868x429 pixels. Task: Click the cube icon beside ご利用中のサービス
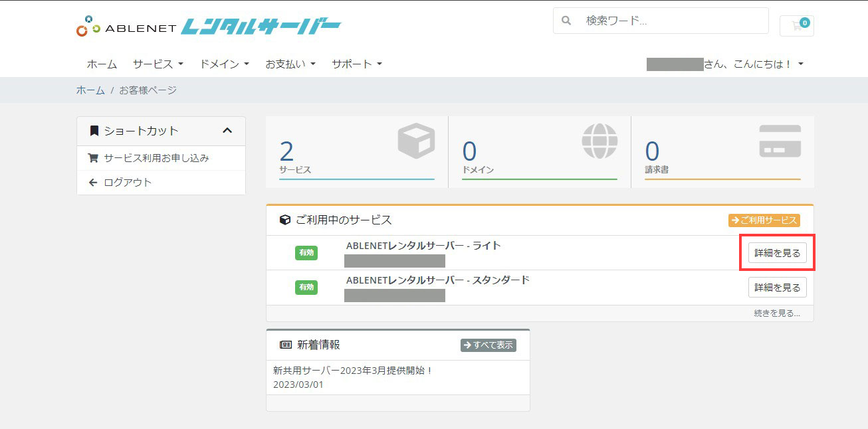(x=285, y=220)
